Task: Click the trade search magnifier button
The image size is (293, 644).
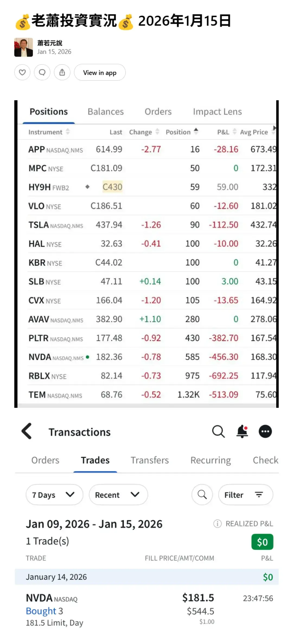Action: tap(202, 495)
